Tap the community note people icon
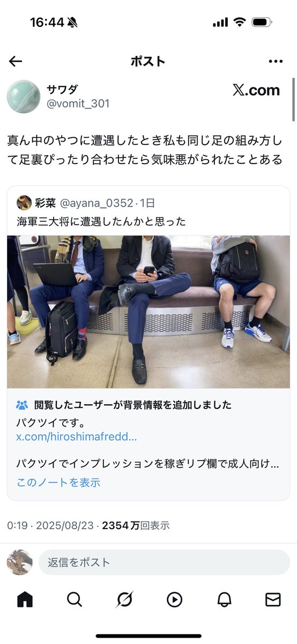 [22, 405]
